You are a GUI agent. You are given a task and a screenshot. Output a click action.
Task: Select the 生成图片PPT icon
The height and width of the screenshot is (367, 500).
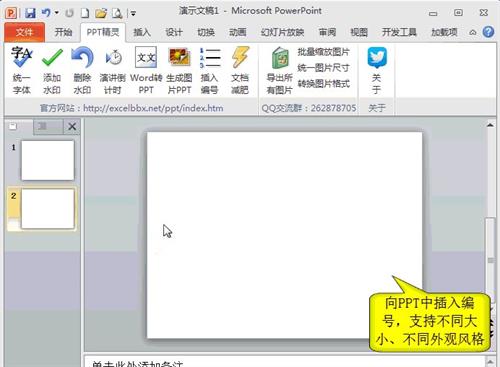179,57
